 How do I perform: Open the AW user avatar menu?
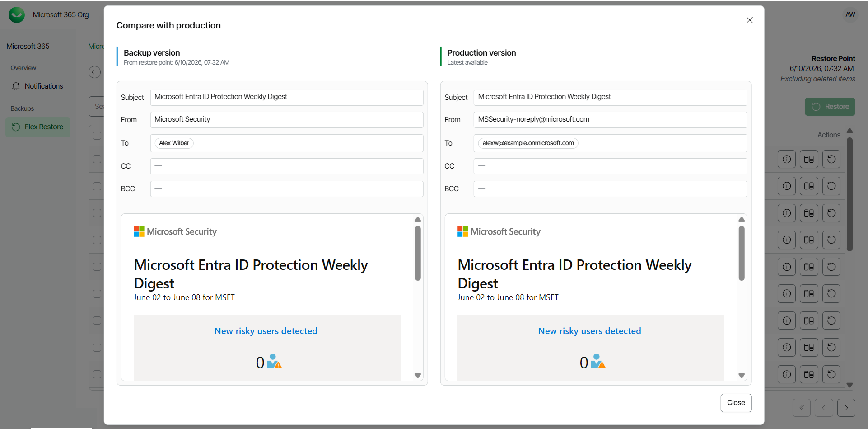850,14
